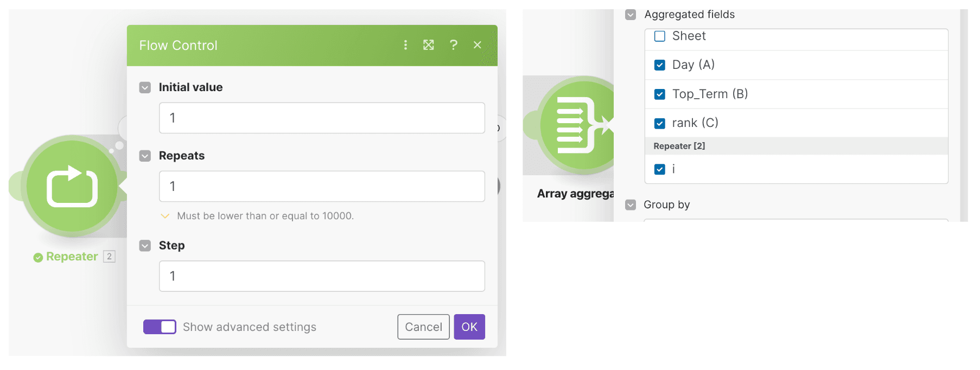Collapse the Initial value field toggle
980x370 pixels.
click(x=145, y=87)
